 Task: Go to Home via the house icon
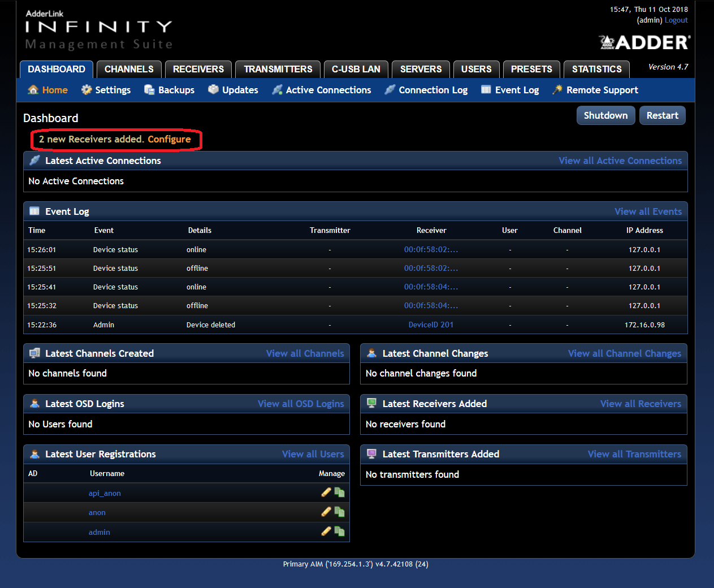tap(33, 90)
